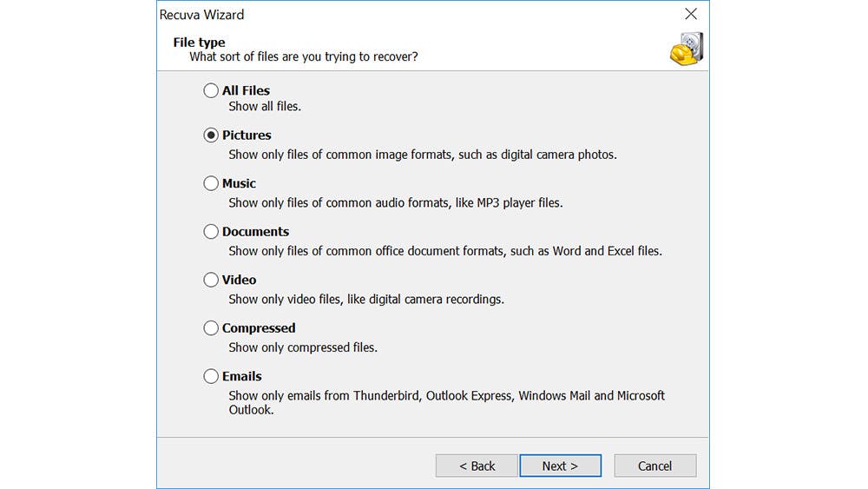868x489 pixels.
Task: Choose the Documents file type option
Action: click(x=211, y=232)
